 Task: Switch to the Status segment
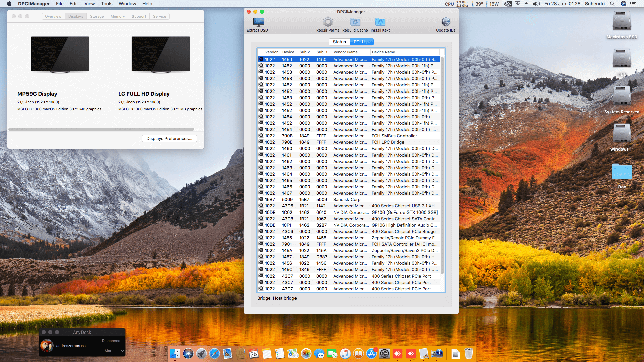pos(339,42)
